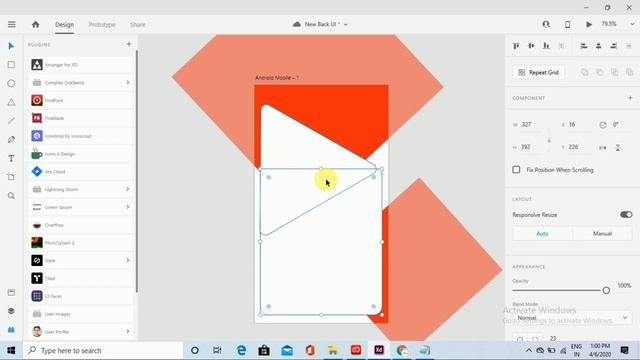Image resolution: width=640 pixels, height=360 pixels.
Task: Run the UI Faces plugin
Action: tap(81, 296)
